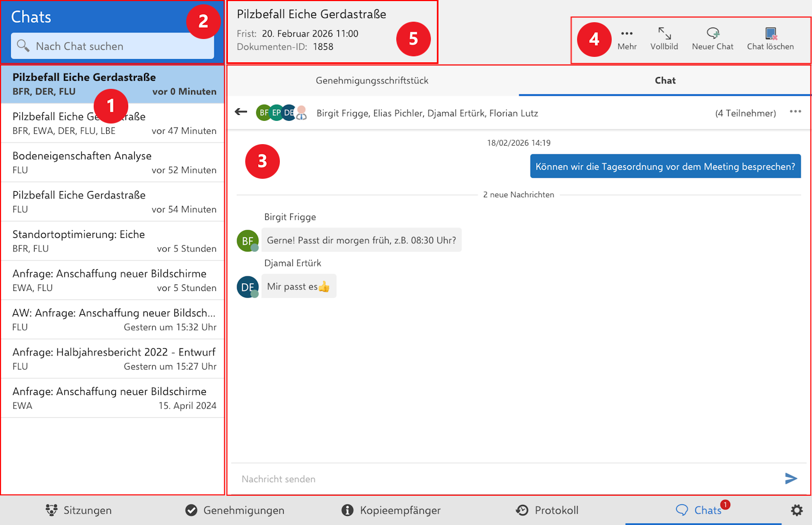This screenshot has width=812, height=525.
Task: Focus the Nachricht senden input field
Action: [x=503, y=479]
